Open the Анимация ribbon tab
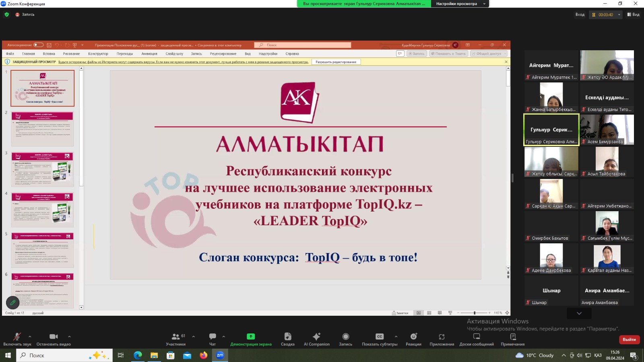 (149, 53)
